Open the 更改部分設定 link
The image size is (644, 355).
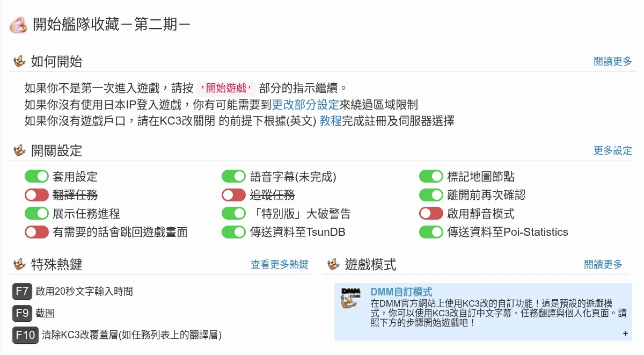tap(305, 105)
